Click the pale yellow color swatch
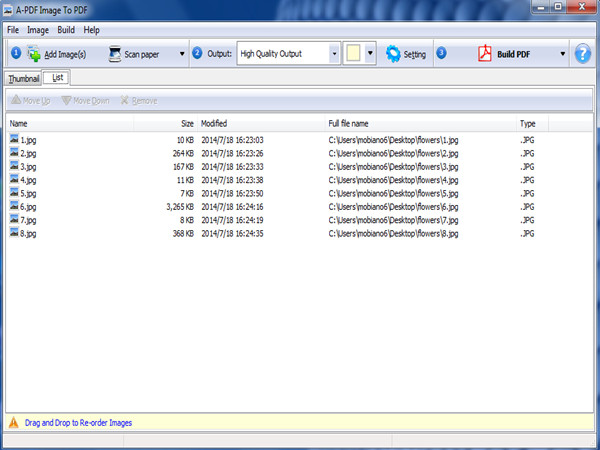The width and height of the screenshot is (600, 450). pyautogui.click(x=353, y=53)
